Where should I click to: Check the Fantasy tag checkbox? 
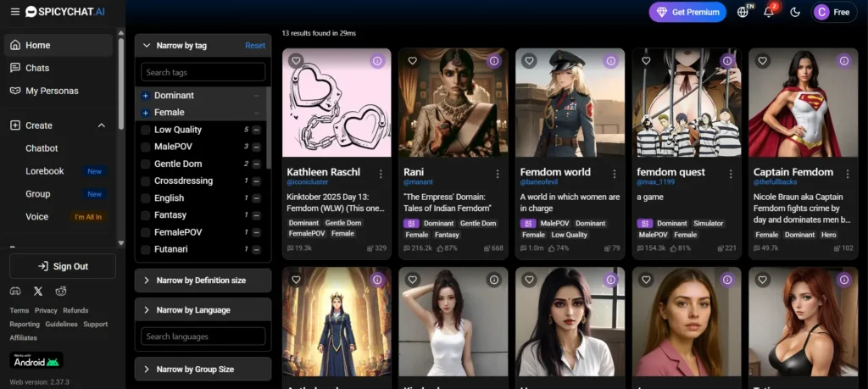(x=146, y=215)
